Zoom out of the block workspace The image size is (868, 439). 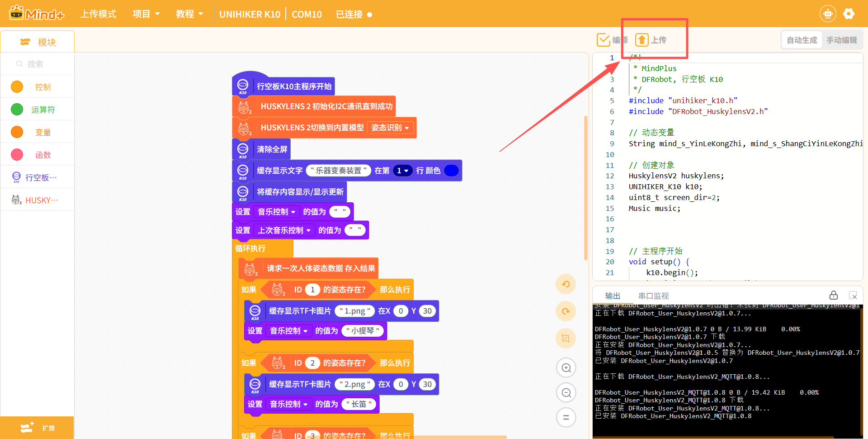coord(566,393)
